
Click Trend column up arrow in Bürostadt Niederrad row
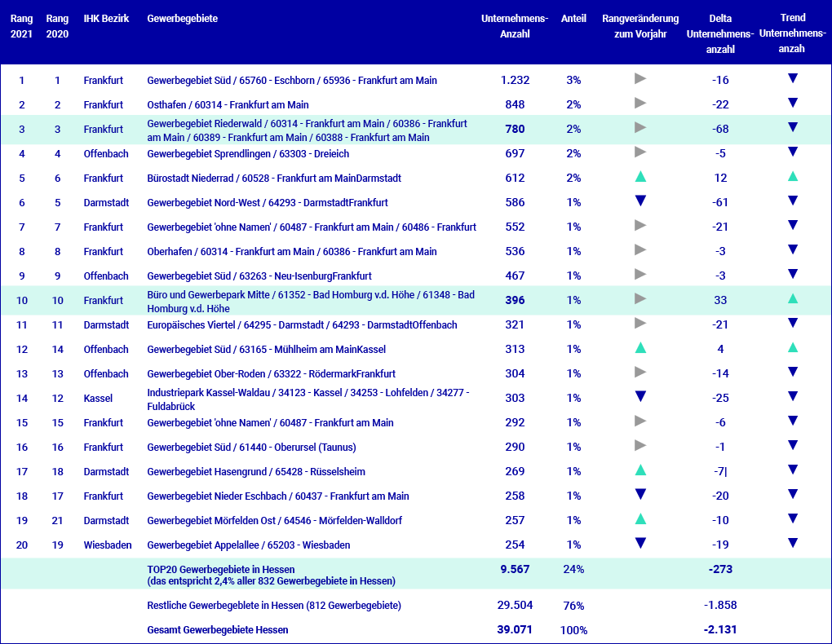792,177
